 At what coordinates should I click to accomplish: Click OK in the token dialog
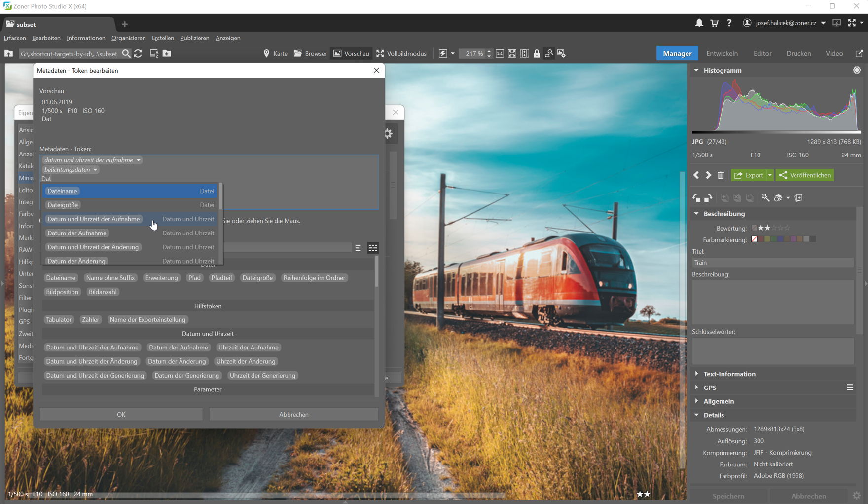point(121,414)
